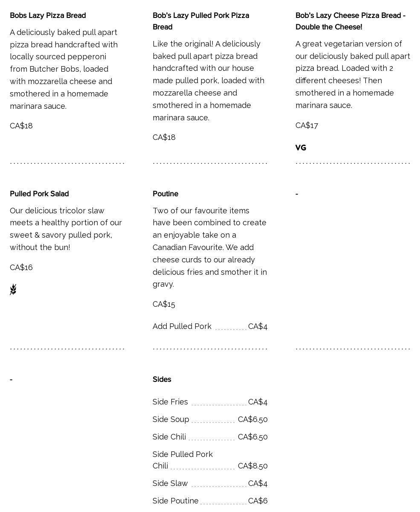The height and width of the screenshot is (512, 420).
Task: Click the Poutine description paragraph
Action: pyautogui.click(x=210, y=247)
